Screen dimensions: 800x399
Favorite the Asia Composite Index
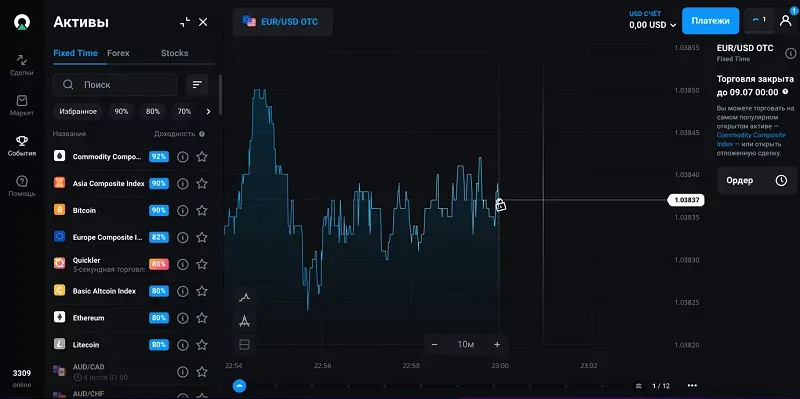tap(202, 183)
